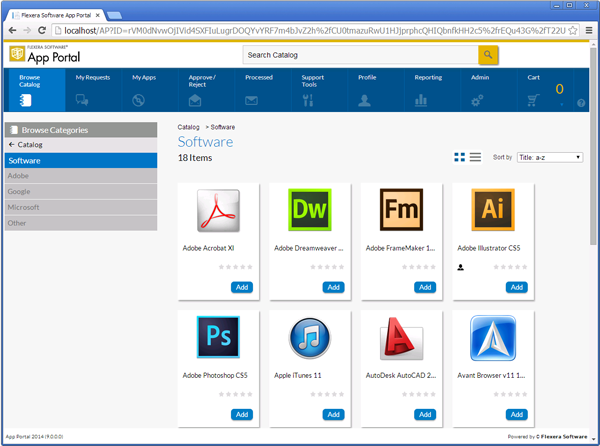This screenshot has height=446, width=600.
Task: Switch to list view layout
Action: click(x=475, y=157)
